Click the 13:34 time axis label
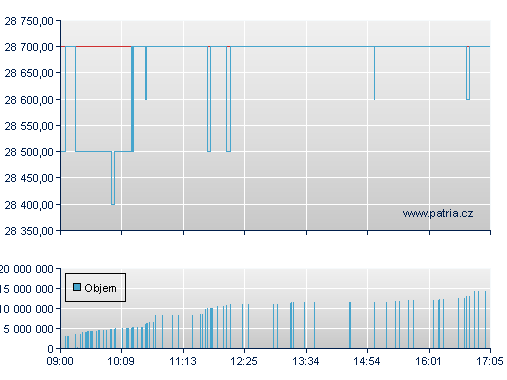Image resolution: width=507 pixels, height=380 pixels. point(306,361)
